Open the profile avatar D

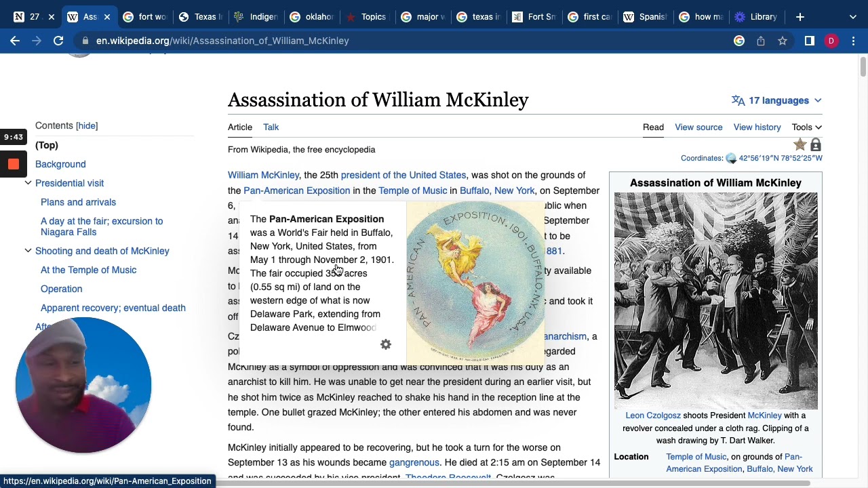(x=831, y=41)
